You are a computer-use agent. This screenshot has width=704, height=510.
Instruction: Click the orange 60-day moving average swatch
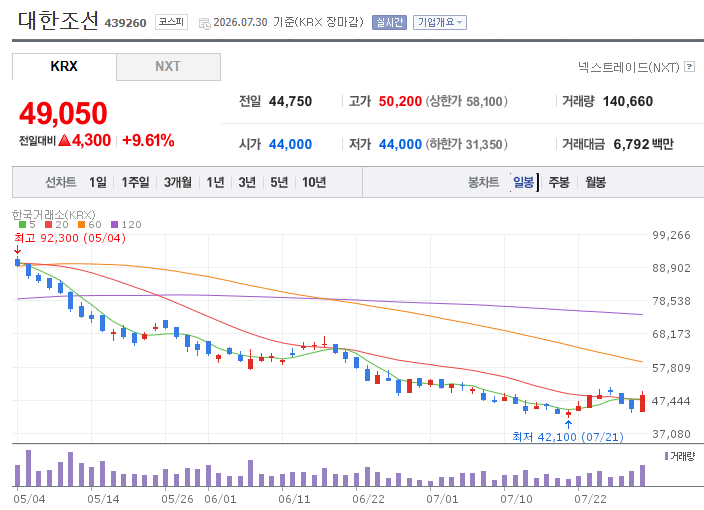point(81,224)
